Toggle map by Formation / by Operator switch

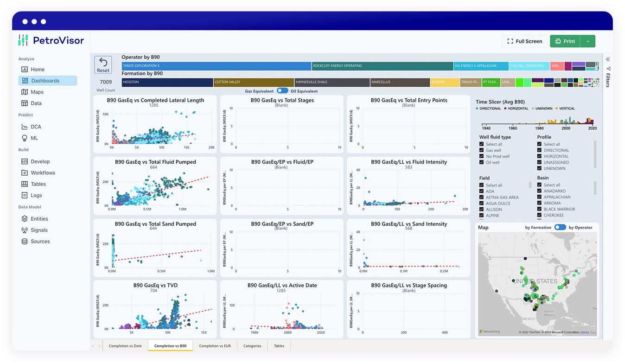point(560,227)
